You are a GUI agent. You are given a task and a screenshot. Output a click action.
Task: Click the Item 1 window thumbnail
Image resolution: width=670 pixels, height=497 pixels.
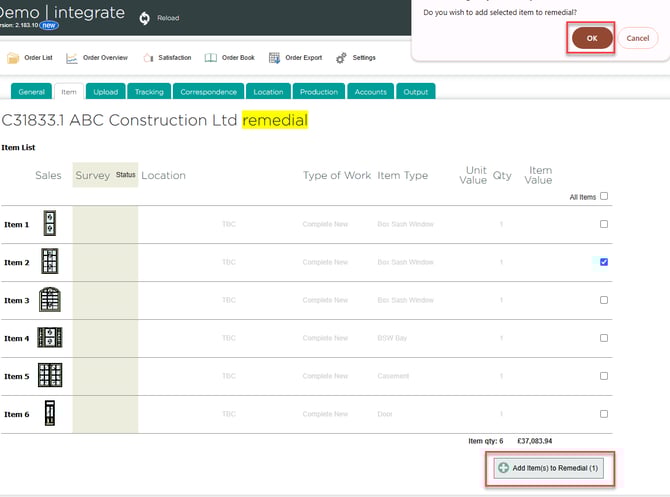[x=49, y=224]
